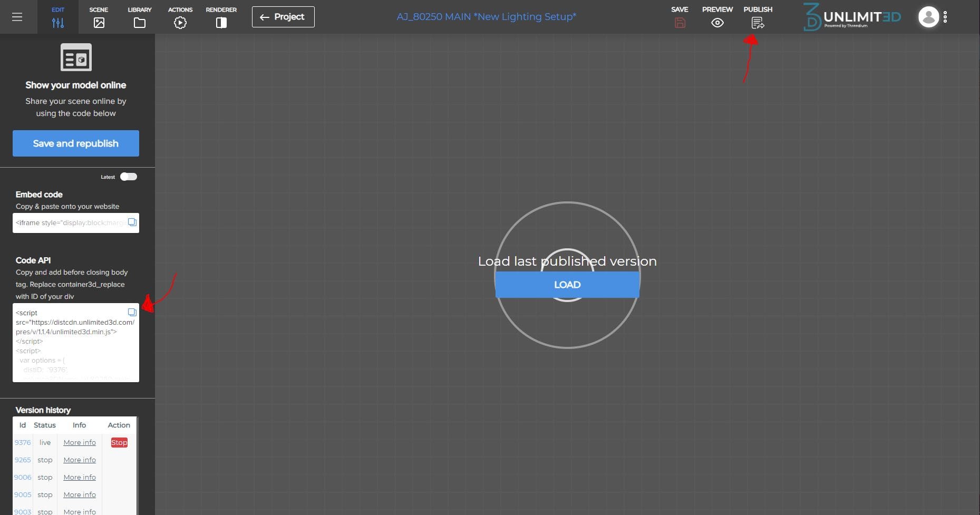
Task: Open More info for version 9376
Action: [80, 443]
